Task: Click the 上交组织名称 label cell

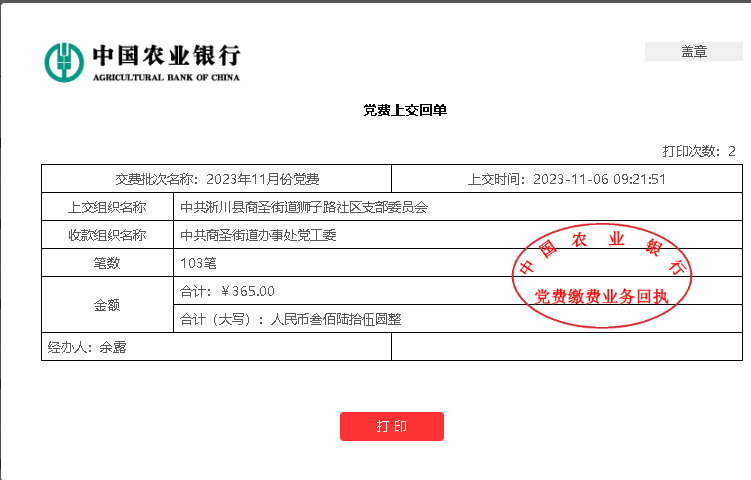Action: pos(107,207)
